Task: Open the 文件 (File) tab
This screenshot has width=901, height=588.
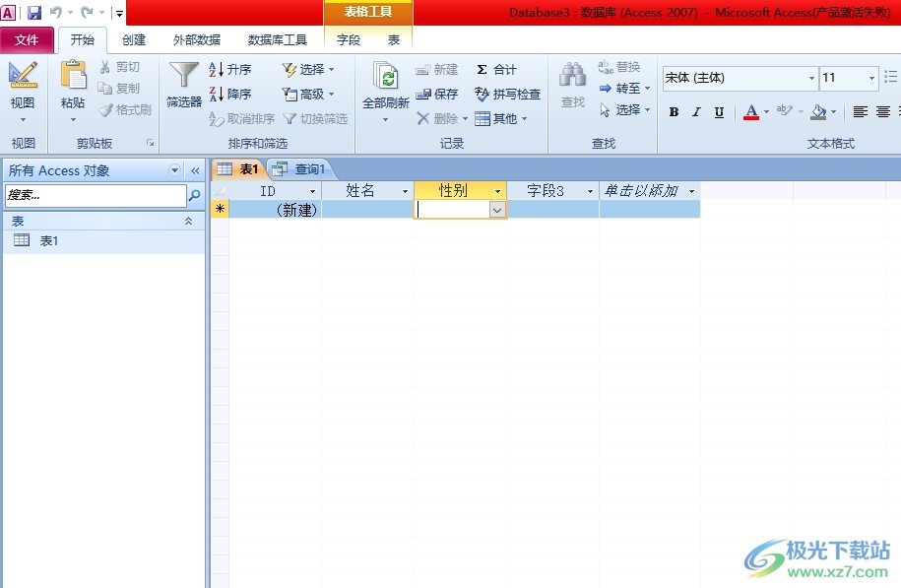Action: (x=27, y=40)
